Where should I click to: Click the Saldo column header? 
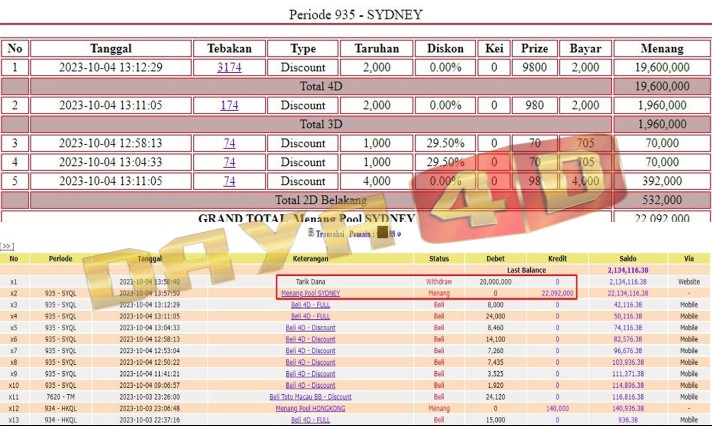coord(627,258)
